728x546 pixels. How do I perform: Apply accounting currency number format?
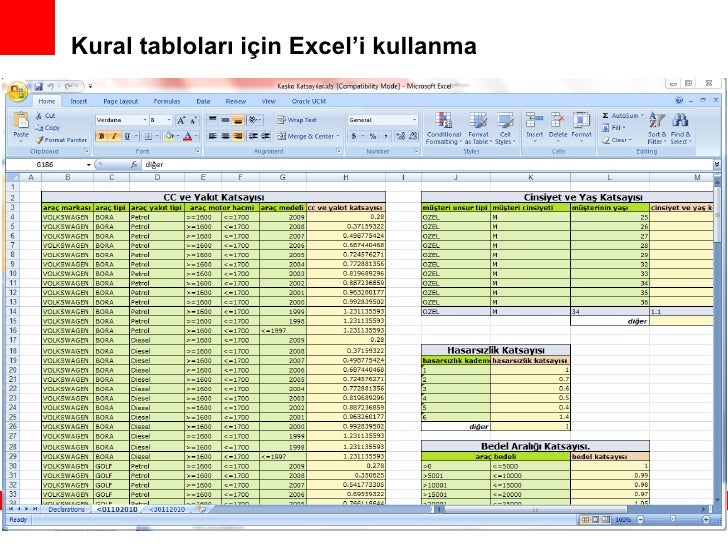point(354,136)
